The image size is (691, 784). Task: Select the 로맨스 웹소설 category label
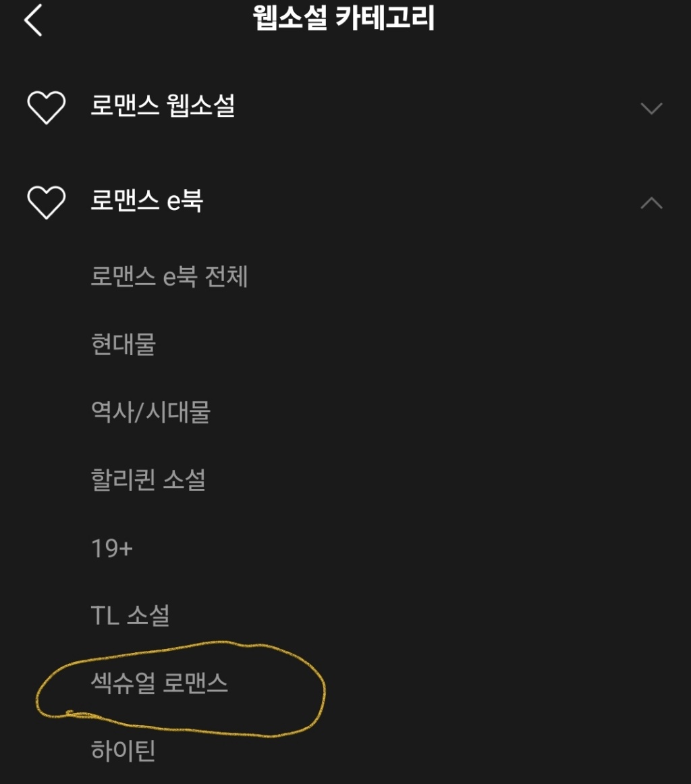click(163, 106)
